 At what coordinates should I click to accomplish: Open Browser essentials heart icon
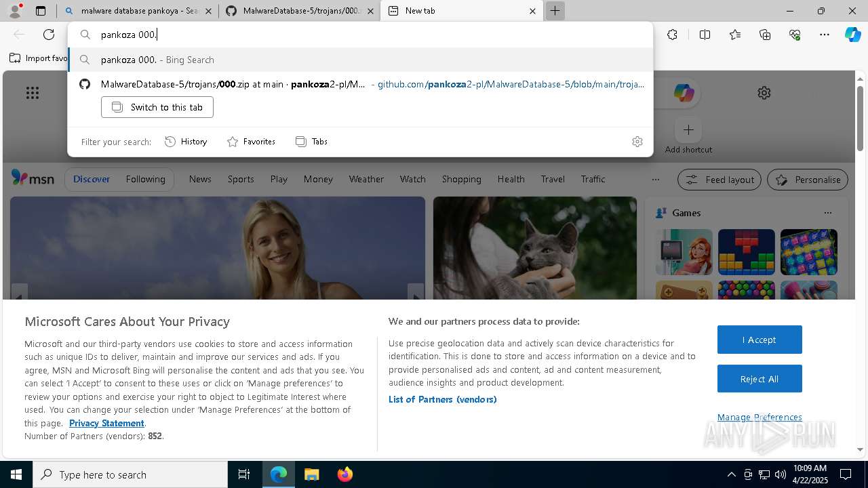point(795,35)
